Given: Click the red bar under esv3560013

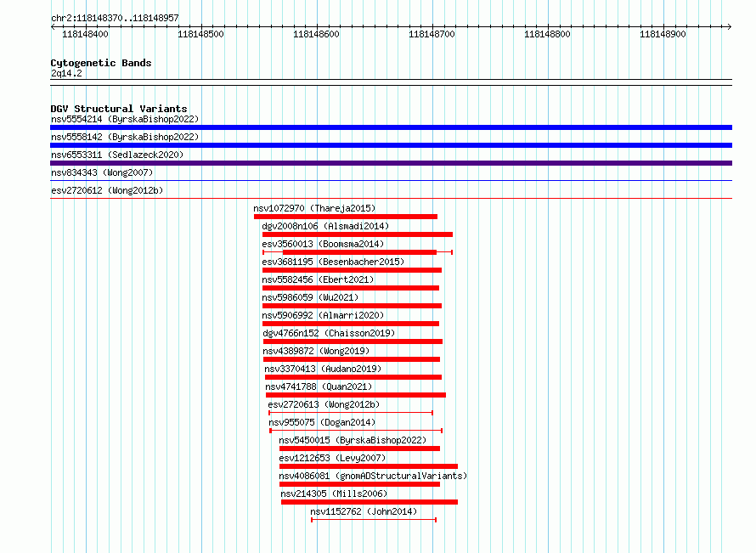Looking at the screenshot, I should coord(358,252).
